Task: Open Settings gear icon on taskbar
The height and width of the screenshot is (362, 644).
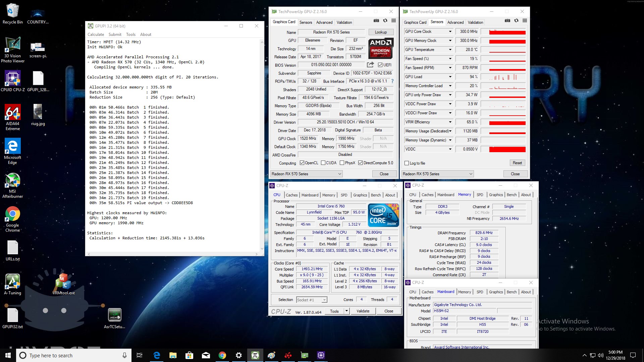Action: (x=238, y=355)
